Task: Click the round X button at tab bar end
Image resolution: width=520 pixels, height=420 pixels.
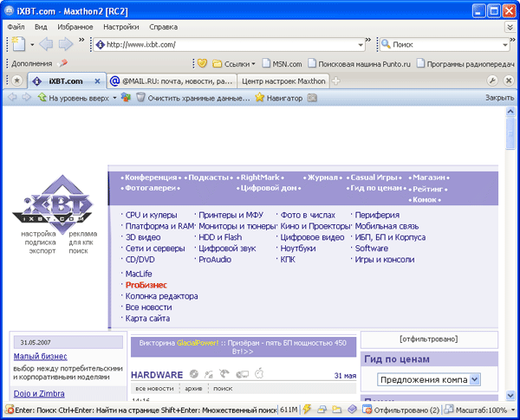Action: point(509,81)
